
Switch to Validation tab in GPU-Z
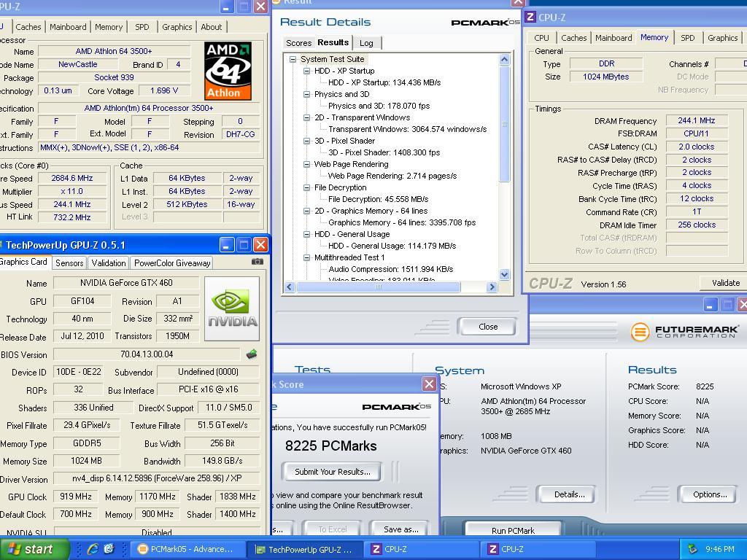click(109, 262)
